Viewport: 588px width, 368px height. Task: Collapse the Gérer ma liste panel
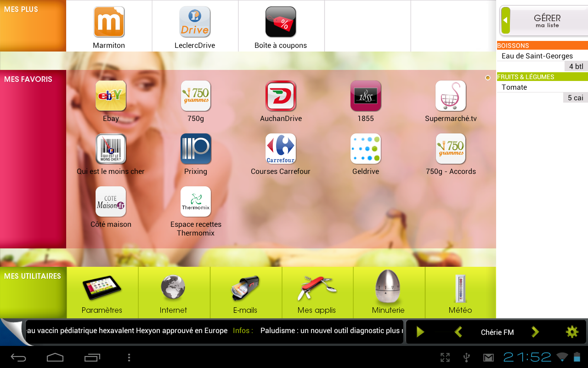click(505, 20)
